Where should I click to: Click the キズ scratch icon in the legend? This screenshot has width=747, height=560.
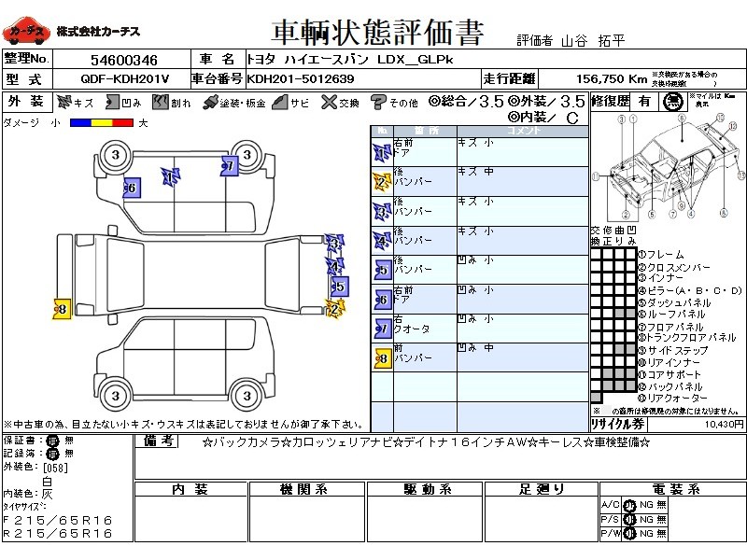click(x=63, y=103)
